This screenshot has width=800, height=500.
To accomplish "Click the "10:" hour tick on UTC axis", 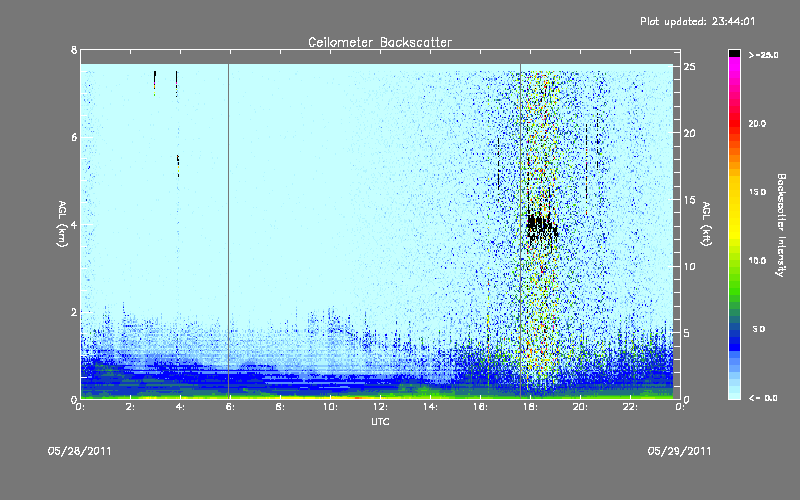I will [331, 407].
